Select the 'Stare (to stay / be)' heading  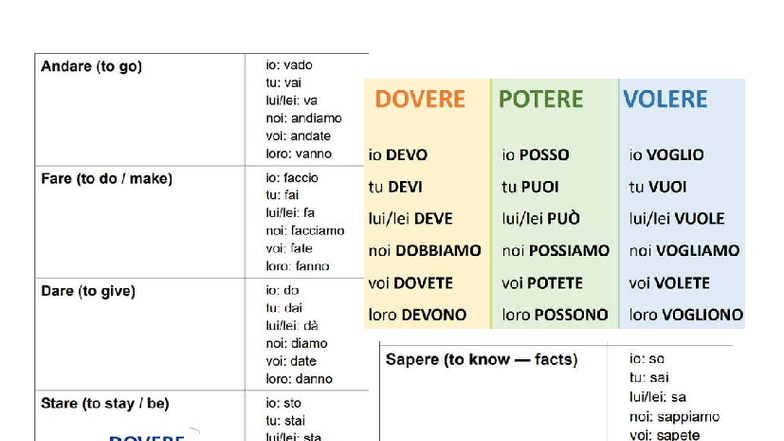[x=105, y=404]
